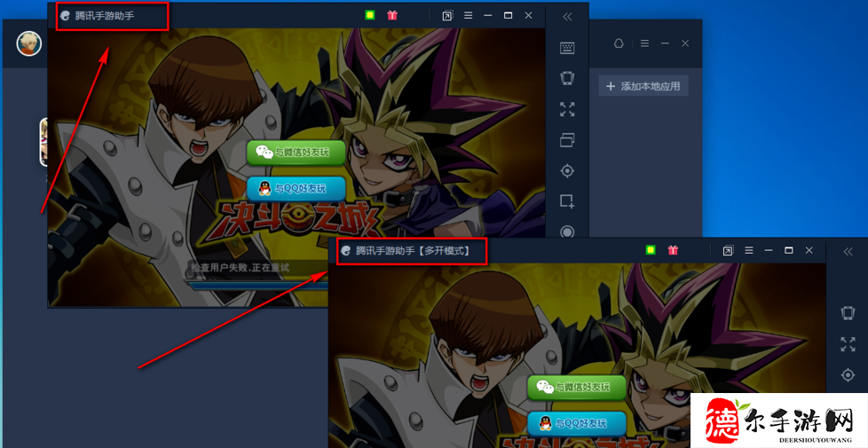Open keyboard mapping in plain 腾讯手游助手 window sidebar

tap(567, 48)
